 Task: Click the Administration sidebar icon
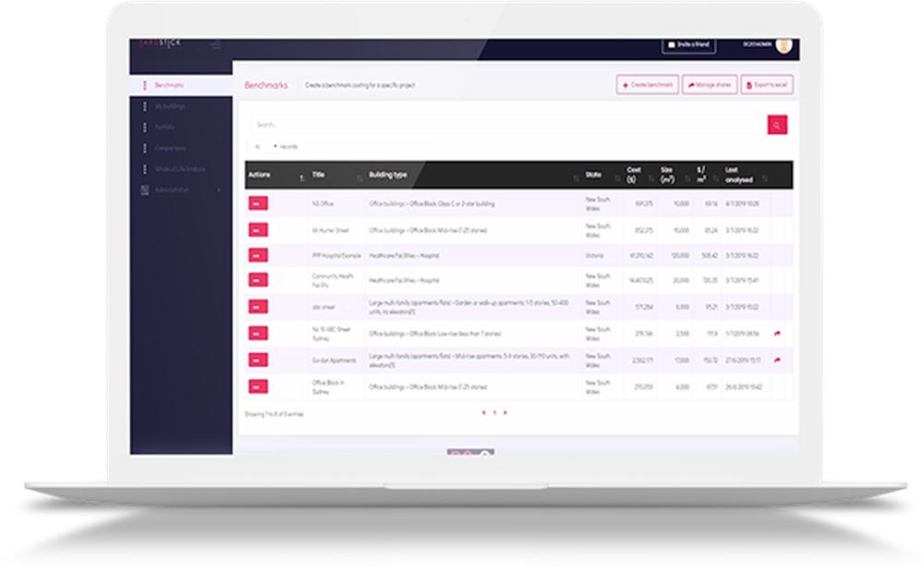[145, 190]
